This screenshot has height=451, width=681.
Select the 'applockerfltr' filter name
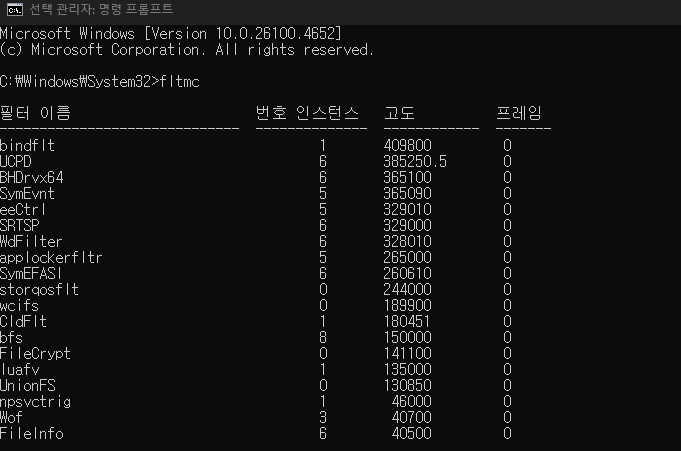tap(51, 257)
